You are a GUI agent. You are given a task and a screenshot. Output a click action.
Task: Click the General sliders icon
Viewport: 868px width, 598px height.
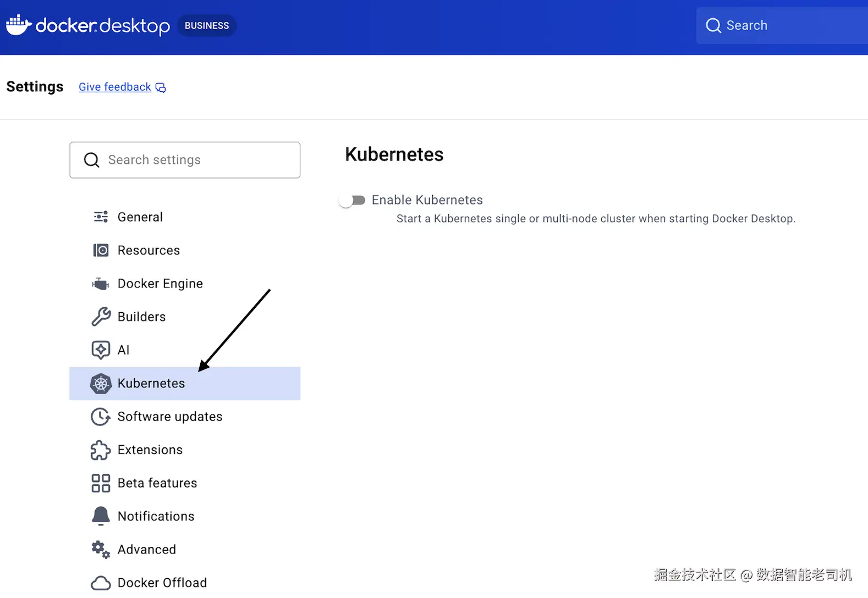pos(101,217)
